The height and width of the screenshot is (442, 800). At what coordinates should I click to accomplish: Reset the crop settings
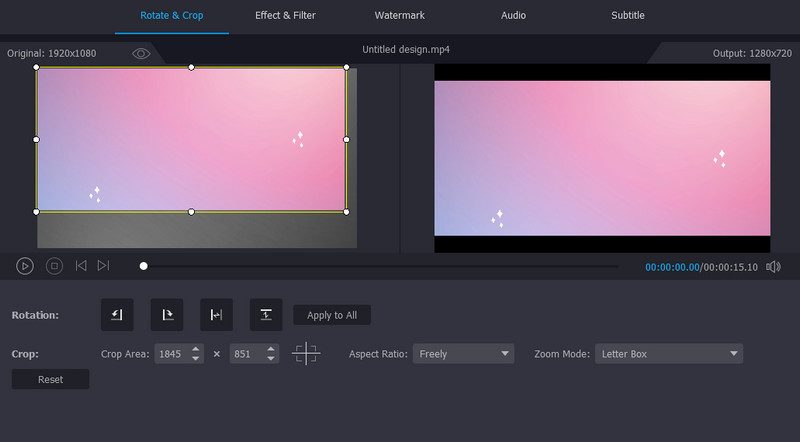point(50,380)
